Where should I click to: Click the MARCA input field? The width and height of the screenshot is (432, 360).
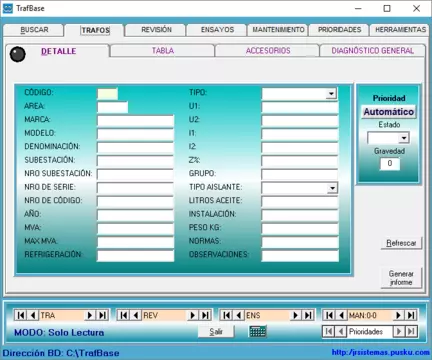click(135, 120)
